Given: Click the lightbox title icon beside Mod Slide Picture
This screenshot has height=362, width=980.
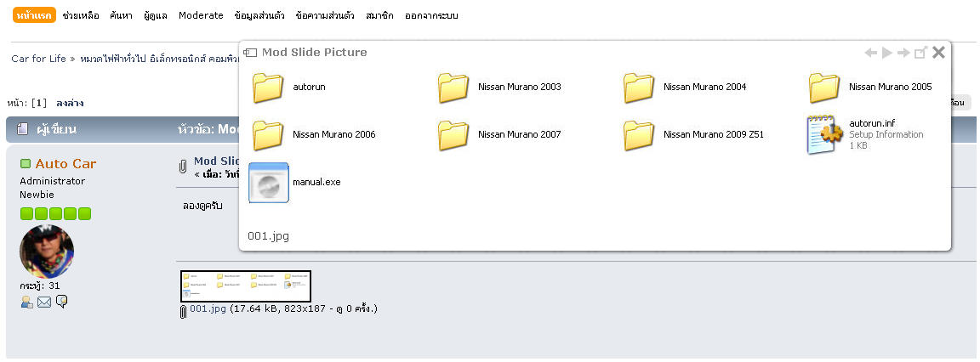Looking at the screenshot, I should (x=250, y=53).
